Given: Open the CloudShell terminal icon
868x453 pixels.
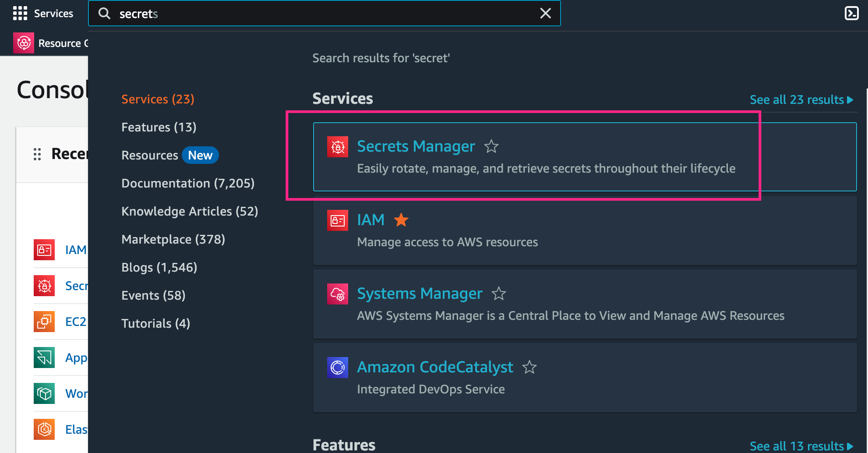Looking at the screenshot, I should pos(851,14).
